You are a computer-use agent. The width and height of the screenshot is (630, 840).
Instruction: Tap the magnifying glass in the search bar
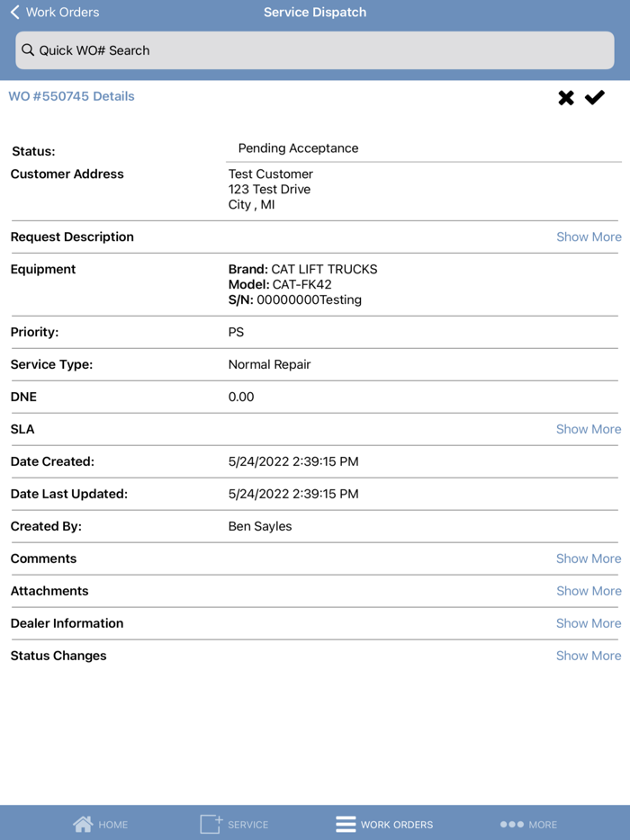tap(29, 50)
